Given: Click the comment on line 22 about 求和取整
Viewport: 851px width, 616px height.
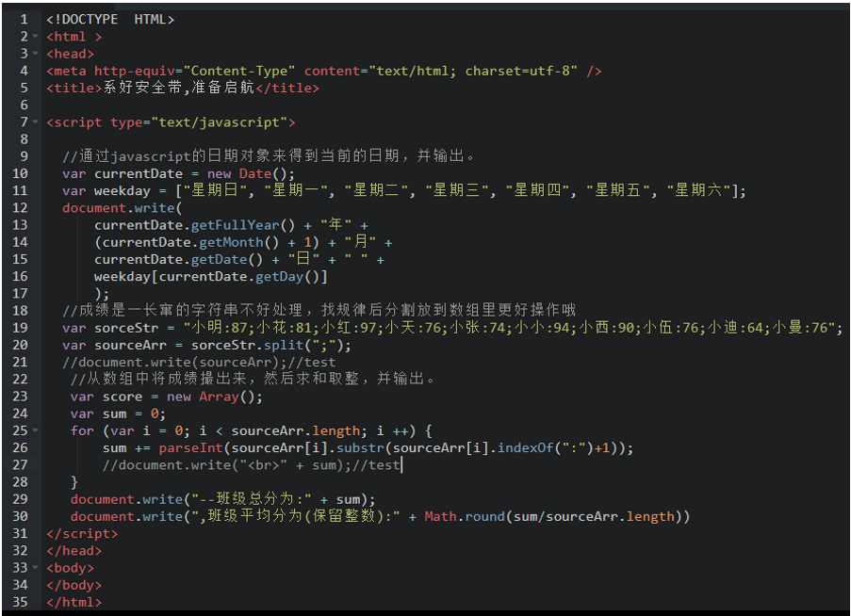Looking at the screenshot, I should (253, 379).
